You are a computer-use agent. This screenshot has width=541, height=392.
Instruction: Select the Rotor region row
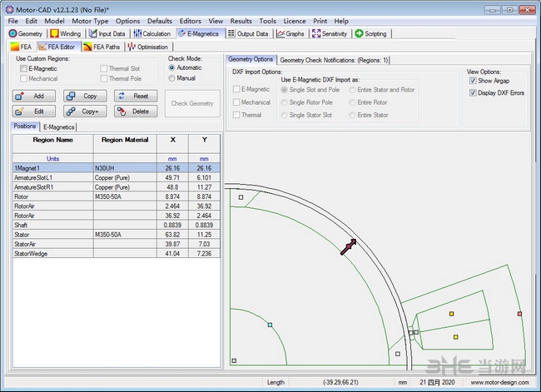tap(117, 196)
